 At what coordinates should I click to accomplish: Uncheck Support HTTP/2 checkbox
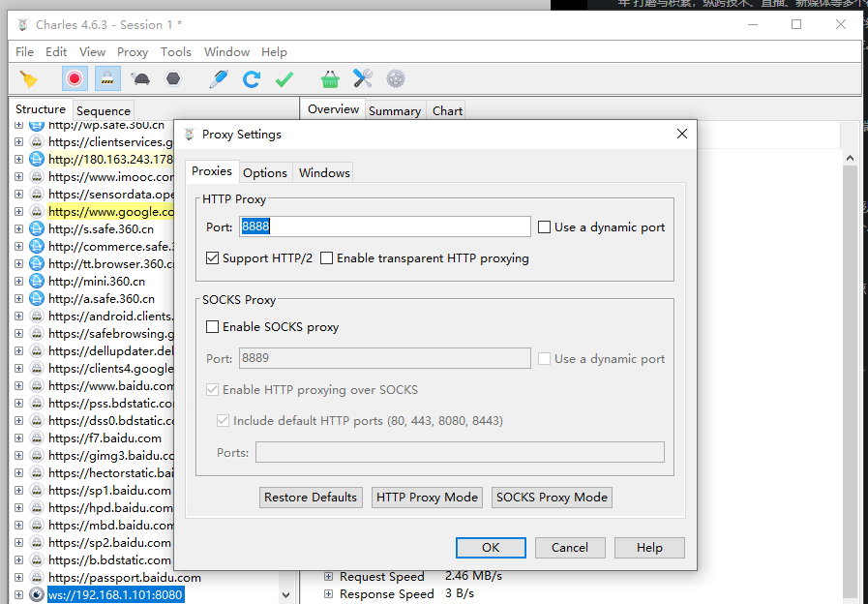(212, 258)
